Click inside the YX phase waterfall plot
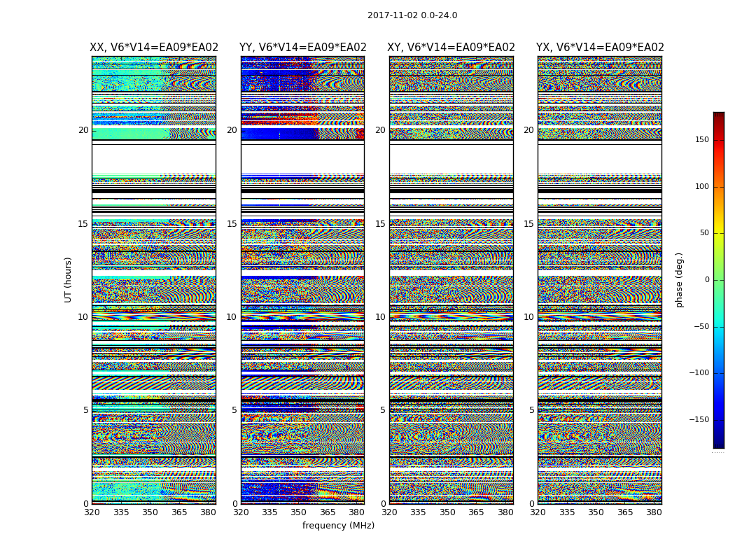 599,280
